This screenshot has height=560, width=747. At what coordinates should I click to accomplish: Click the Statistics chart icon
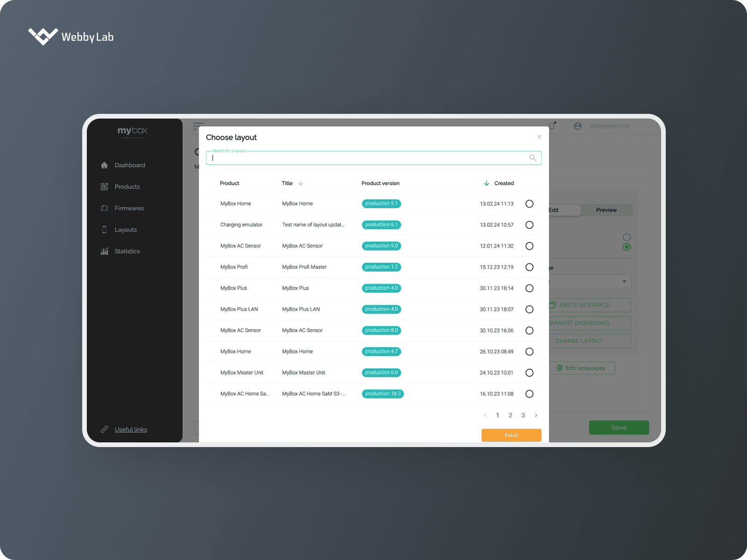point(104,251)
